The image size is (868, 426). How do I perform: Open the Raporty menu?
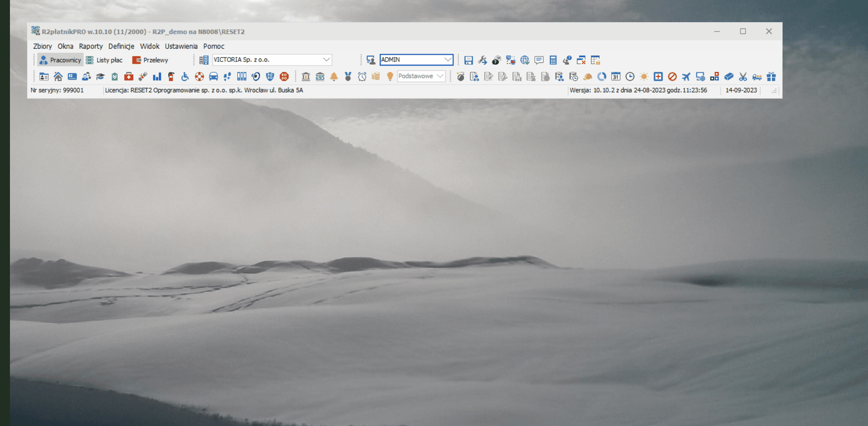[91, 46]
